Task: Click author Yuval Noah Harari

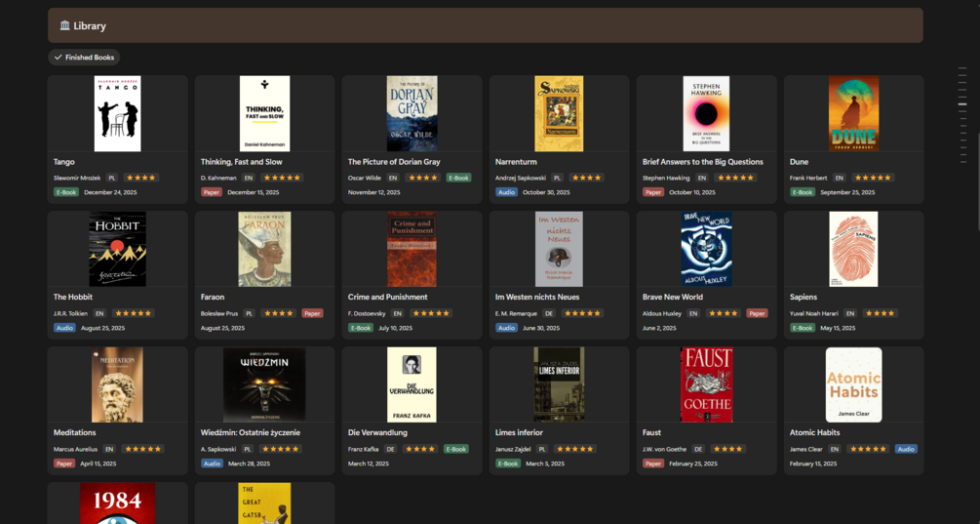Action: 814,313
